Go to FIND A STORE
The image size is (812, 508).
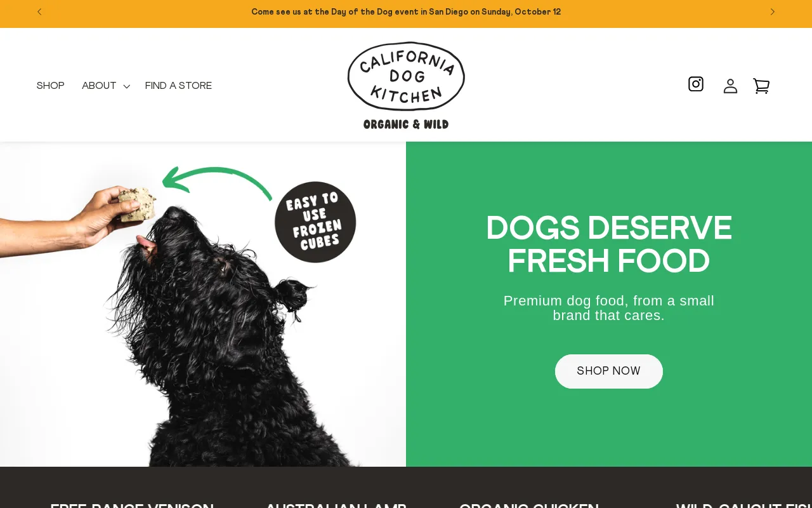[x=178, y=86]
